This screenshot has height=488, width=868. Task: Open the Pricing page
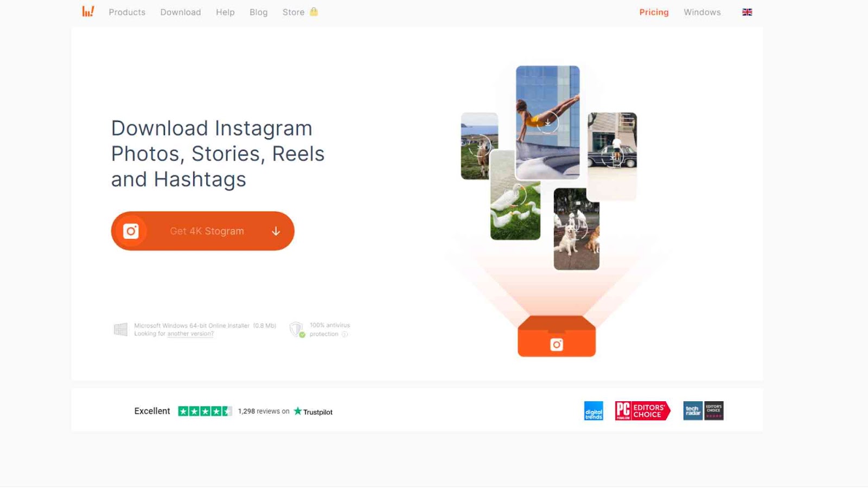tap(654, 12)
